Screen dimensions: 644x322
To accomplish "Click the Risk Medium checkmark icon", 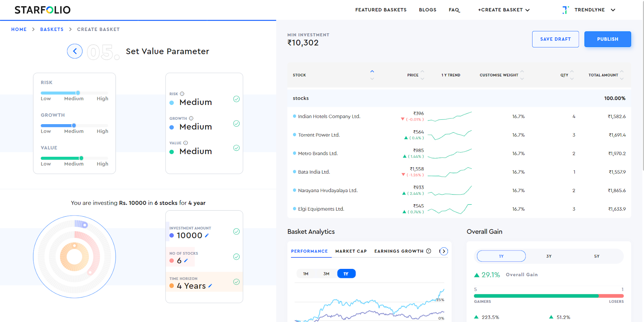I will point(237,99).
